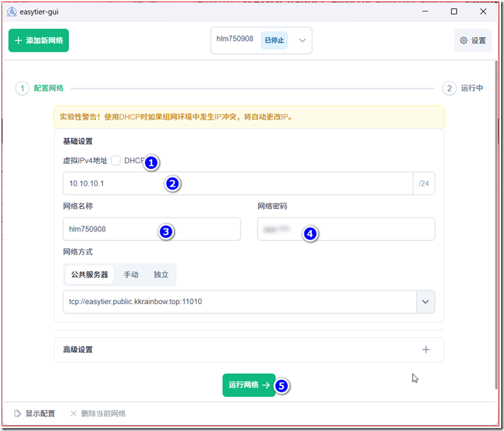
Task: Open 设置 settings button
Action: click(x=473, y=41)
